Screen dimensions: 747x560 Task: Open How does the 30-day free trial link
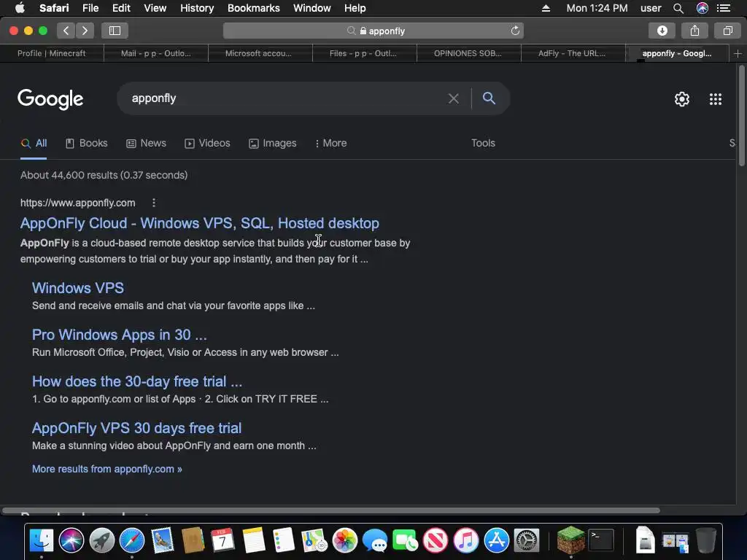coord(136,381)
